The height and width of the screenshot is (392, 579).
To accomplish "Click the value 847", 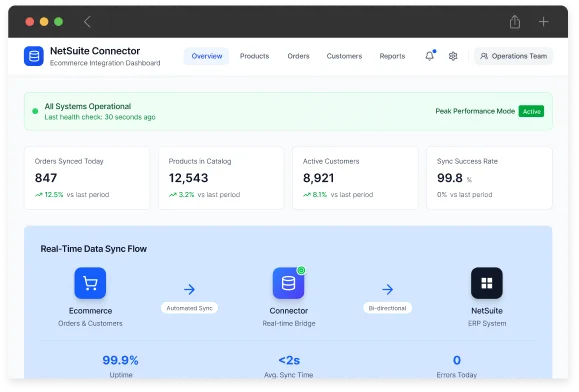I will click(x=46, y=178).
